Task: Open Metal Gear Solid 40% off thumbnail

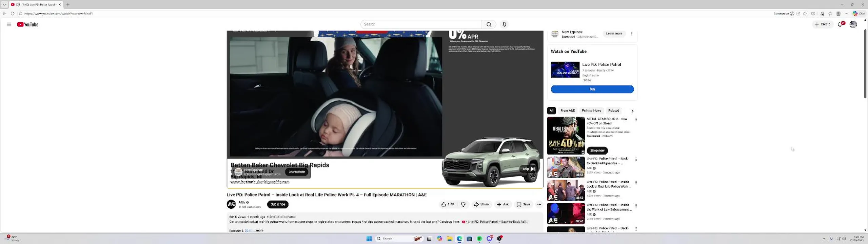Action: pyautogui.click(x=566, y=136)
